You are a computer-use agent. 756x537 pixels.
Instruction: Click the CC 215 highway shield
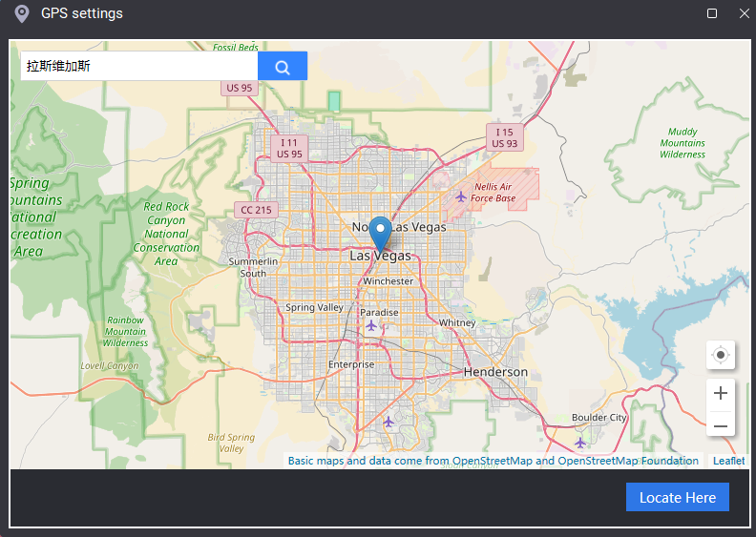coord(256,210)
